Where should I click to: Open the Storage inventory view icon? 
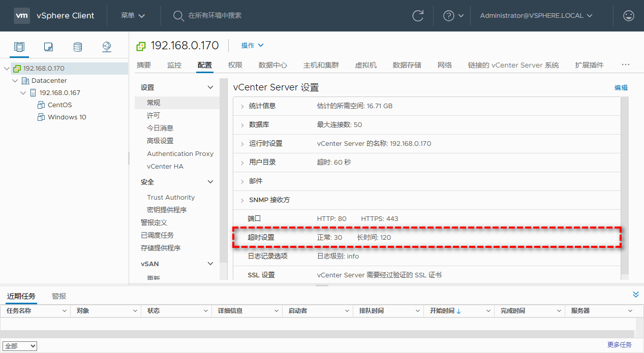(77, 47)
